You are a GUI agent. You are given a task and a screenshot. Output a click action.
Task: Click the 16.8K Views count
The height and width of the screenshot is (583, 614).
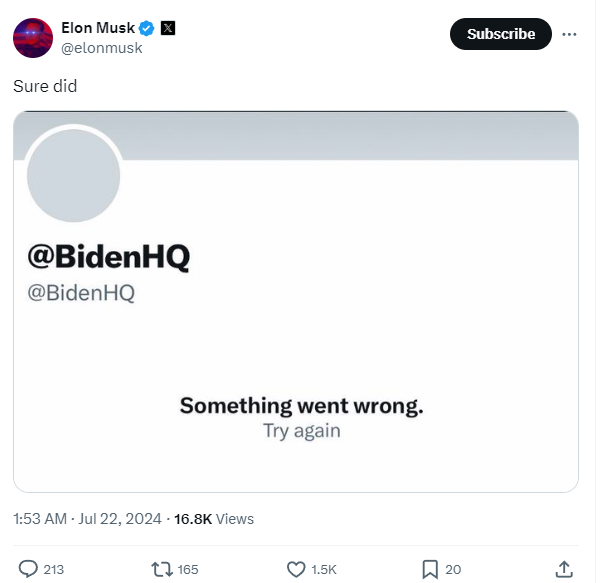coord(214,519)
